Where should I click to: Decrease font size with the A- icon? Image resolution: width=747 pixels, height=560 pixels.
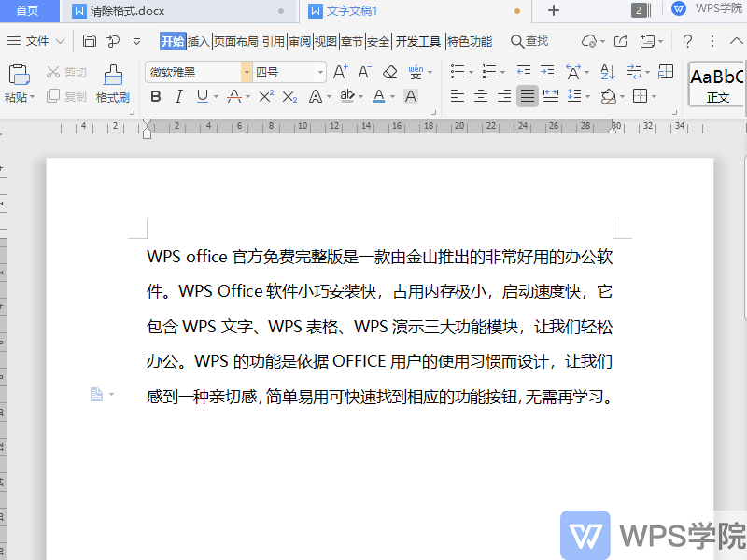coord(365,72)
